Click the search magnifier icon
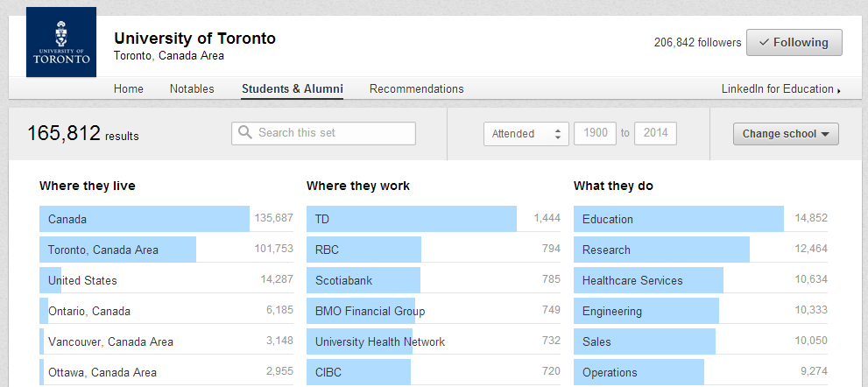Viewport: 868px width, 387px height. click(245, 133)
